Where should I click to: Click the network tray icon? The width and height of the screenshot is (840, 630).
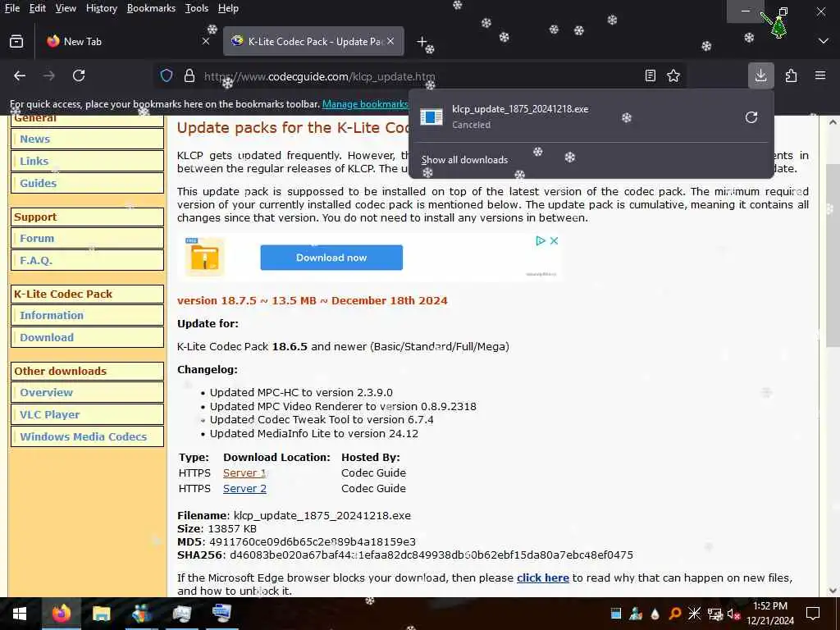click(714, 614)
